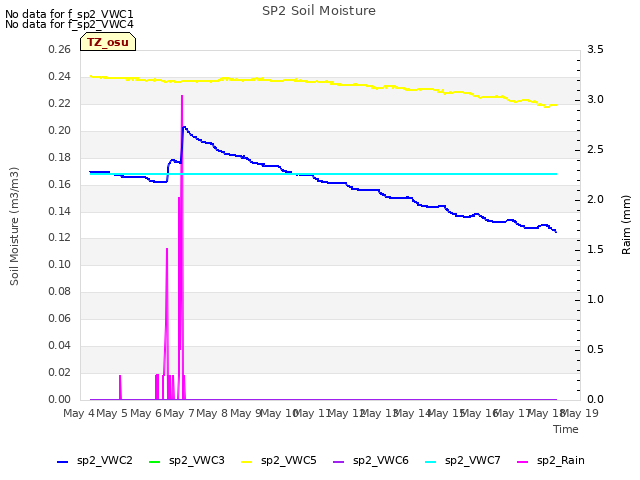640x480 pixels.
Task: Click the Time axis label
Action: 566,429
